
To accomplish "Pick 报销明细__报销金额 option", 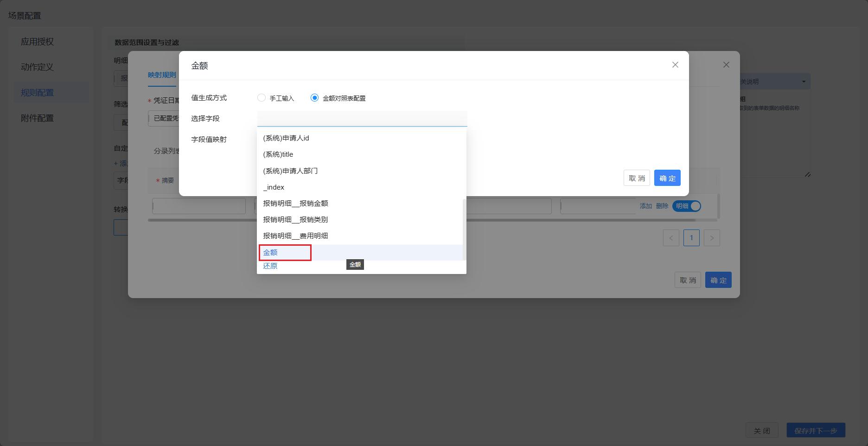I will pyautogui.click(x=360, y=203).
